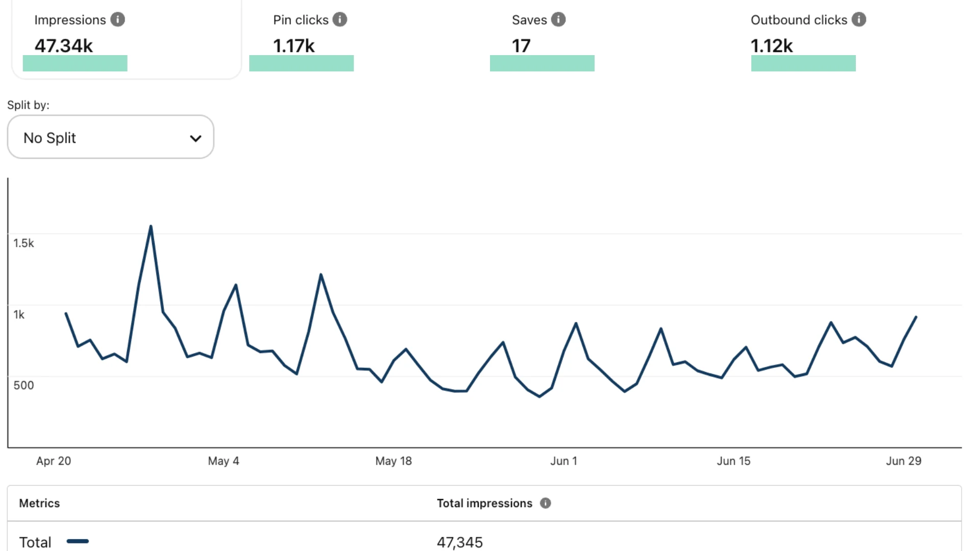Click the Apr 20 axis label

pyautogui.click(x=54, y=461)
